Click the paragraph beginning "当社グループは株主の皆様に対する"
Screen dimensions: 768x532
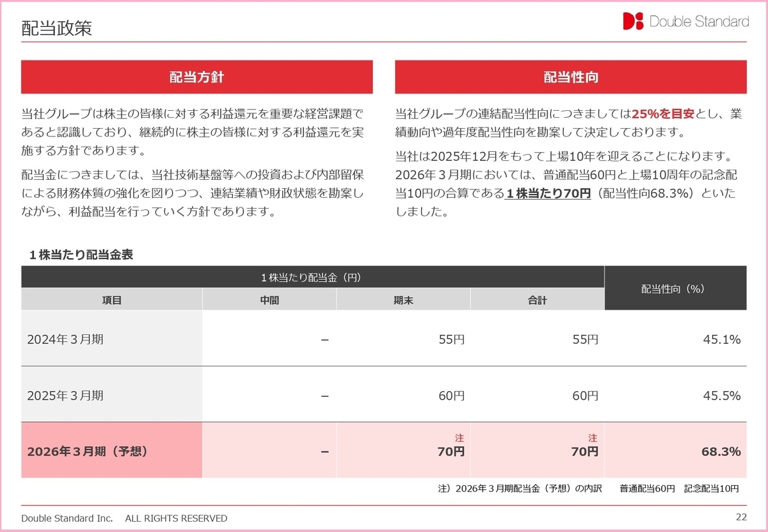click(192, 133)
